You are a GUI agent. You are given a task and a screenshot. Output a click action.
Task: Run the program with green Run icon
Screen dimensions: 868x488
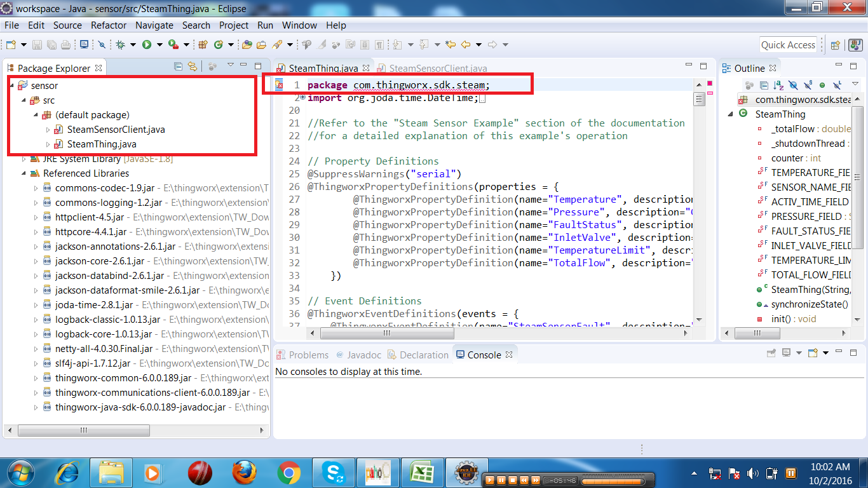pyautogui.click(x=147, y=44)
